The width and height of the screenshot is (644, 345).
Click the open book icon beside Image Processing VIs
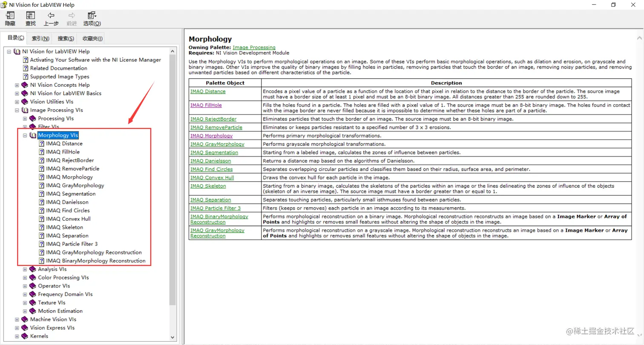pos(25,110)
